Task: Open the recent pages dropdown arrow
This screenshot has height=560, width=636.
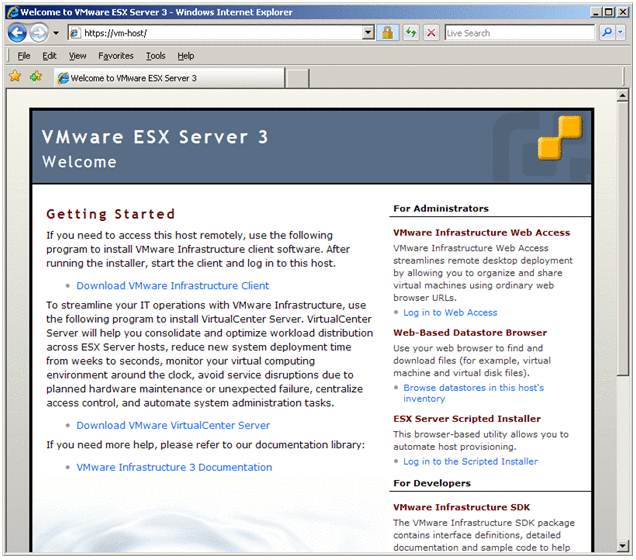Action: (56, 33)
